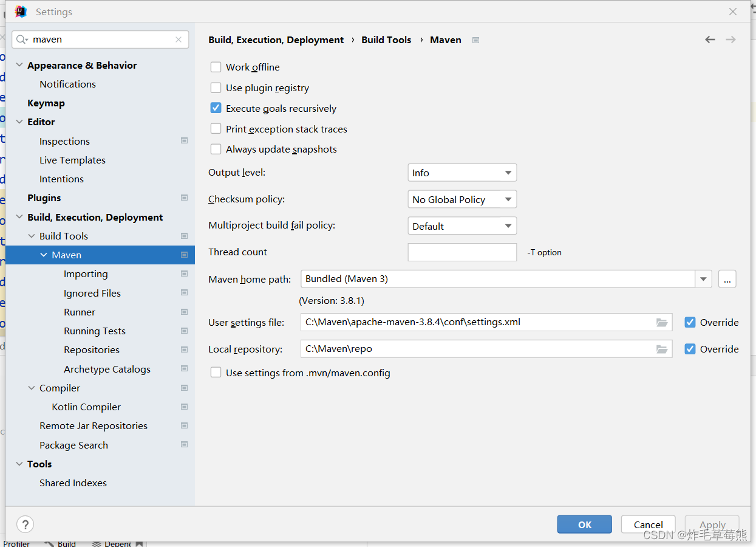Open the Checksum policy dropdown
756x547 pixels.
pos(462,199)
